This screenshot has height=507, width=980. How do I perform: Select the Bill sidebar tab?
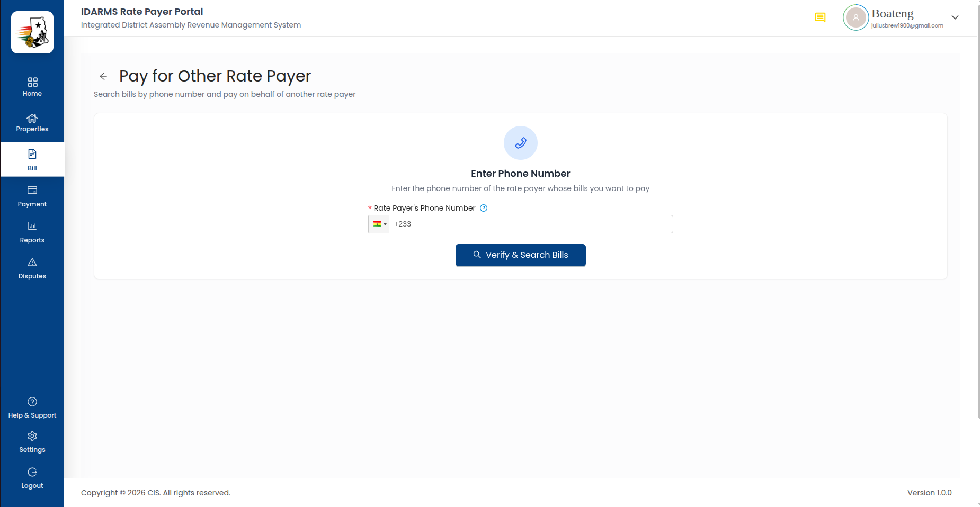(32, 160)
